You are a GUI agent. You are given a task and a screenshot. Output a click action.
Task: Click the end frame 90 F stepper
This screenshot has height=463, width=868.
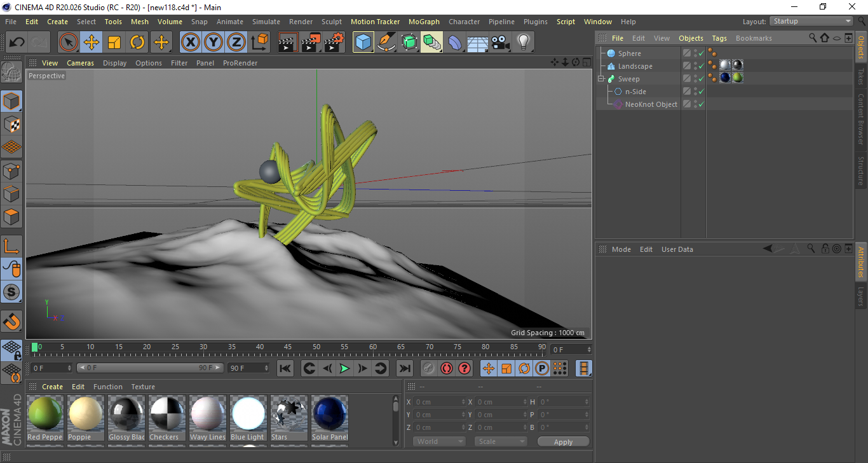[x=266, y=368]
